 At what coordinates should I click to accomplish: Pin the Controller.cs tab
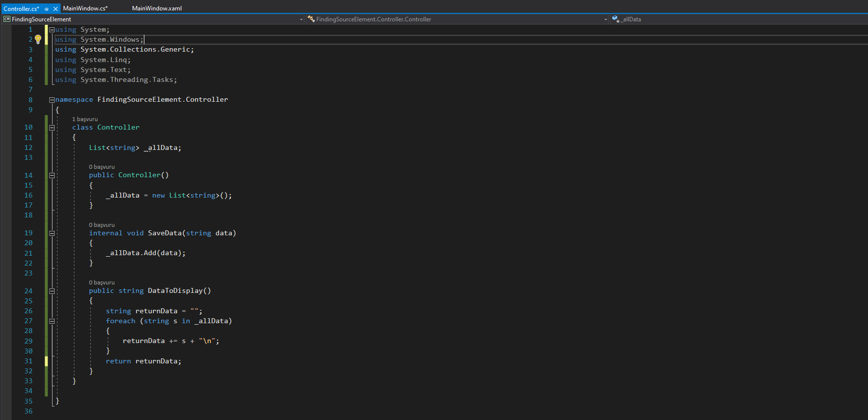(46, 9)
